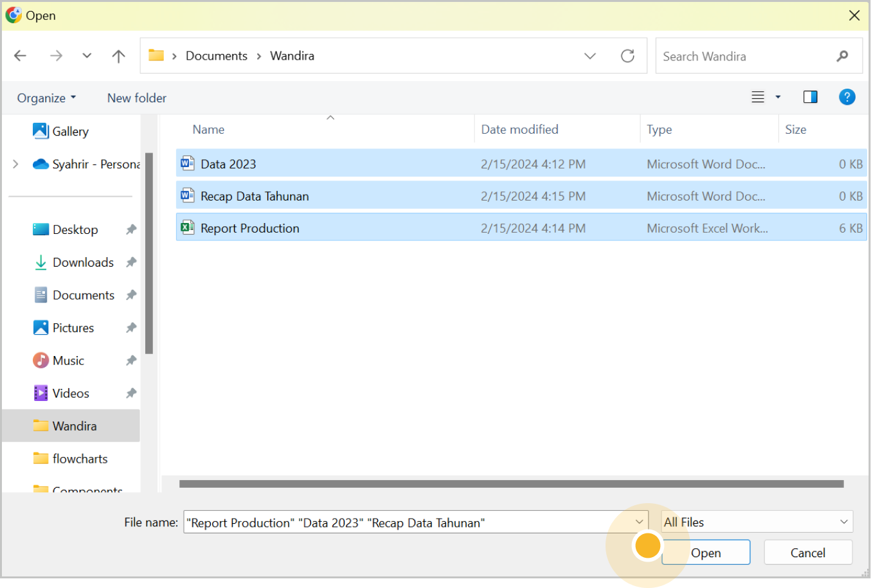The image size is (871, 588).
Task: Click the File name input field
Action: point(405,522)
